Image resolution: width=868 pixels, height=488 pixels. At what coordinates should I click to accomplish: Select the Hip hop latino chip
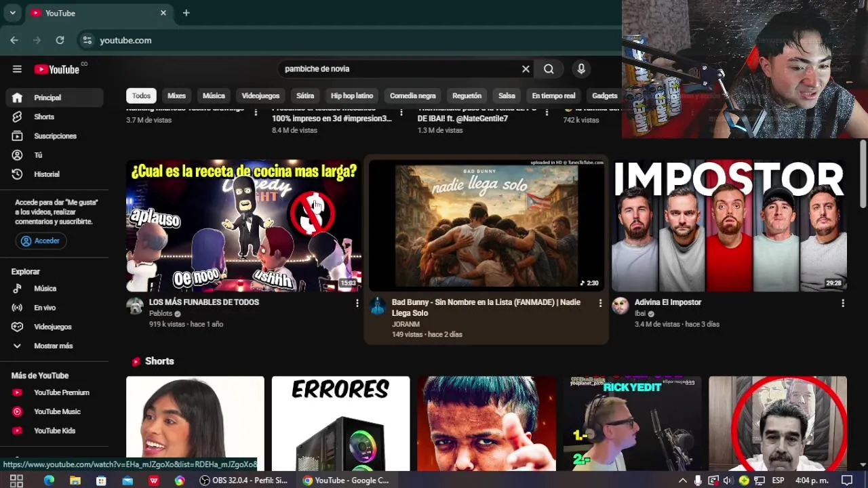point(352,96)
